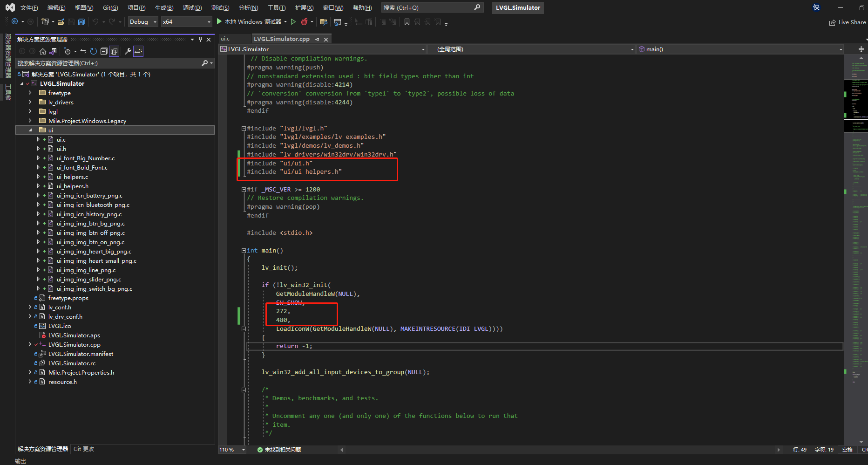Image resolution: width=868 pixels, height=465 pixels.
Task: Expand the freetype folder
Action: [x=30, y=93]
